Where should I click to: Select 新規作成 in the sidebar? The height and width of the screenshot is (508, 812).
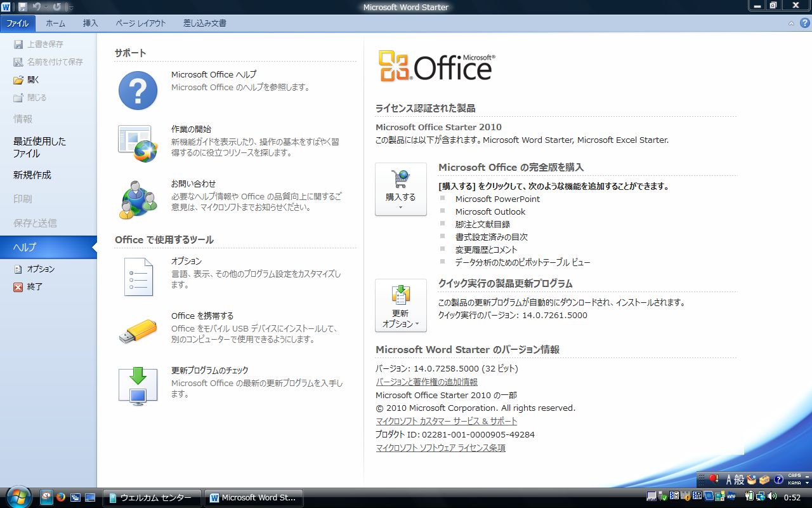(x=32, y=175)
